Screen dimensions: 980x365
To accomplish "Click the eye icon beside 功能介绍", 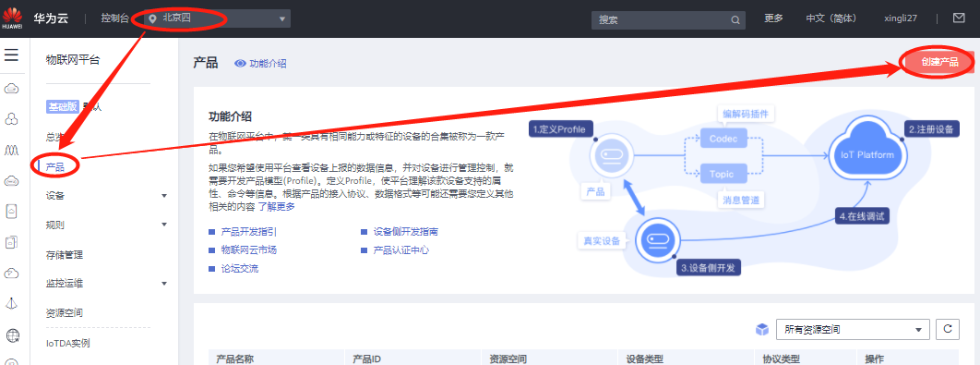I will point(240,63).
